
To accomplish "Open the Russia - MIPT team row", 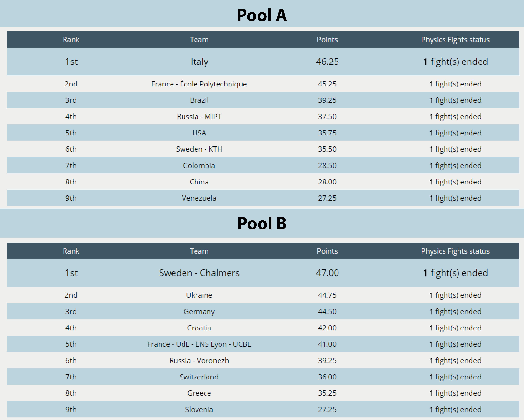I will [199, 117].
